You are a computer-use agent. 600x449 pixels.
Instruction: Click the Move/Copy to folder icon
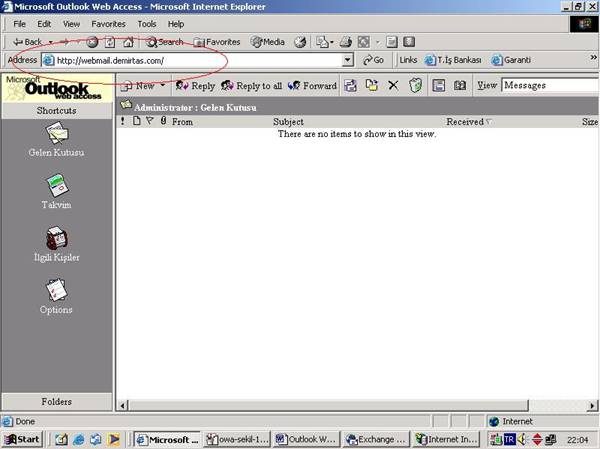[x=372, y=85]
